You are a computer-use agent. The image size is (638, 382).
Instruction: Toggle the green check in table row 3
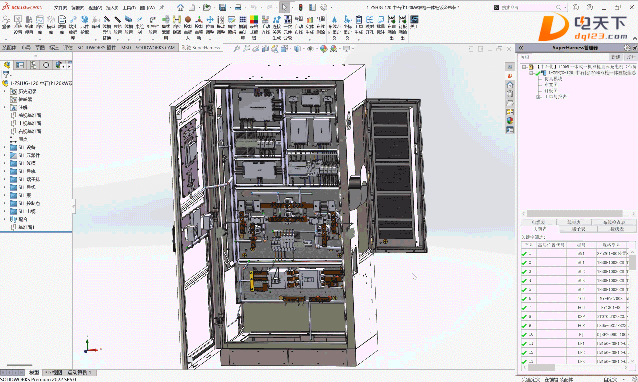coord(524,271)
